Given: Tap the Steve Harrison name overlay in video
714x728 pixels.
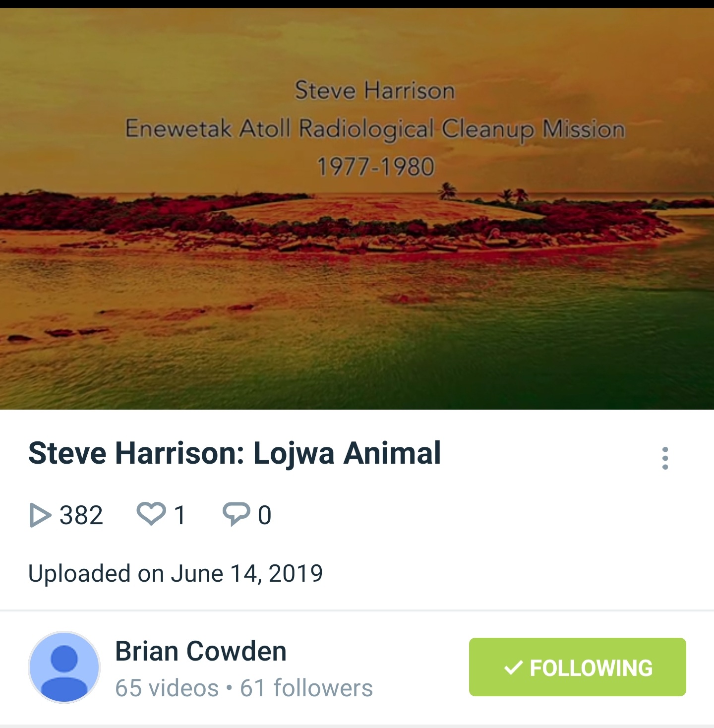Looking at the screenshot, I should pos(375,91).
